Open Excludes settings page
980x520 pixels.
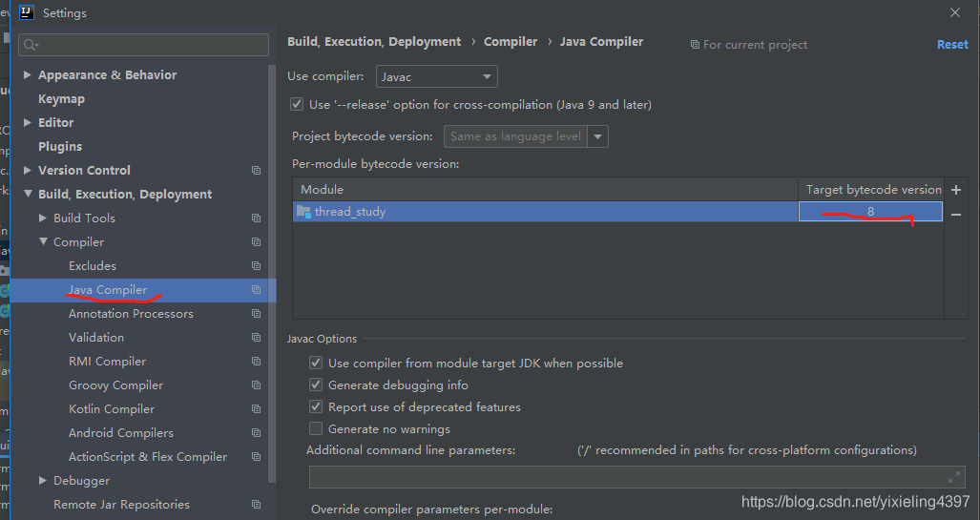tap(93, 265)
